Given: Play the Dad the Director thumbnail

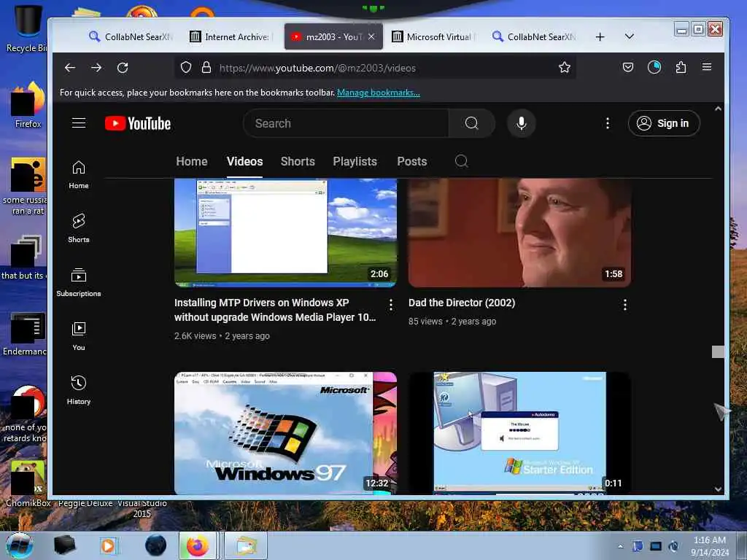Looking at the screenshot, I should (x=519, y=233).
